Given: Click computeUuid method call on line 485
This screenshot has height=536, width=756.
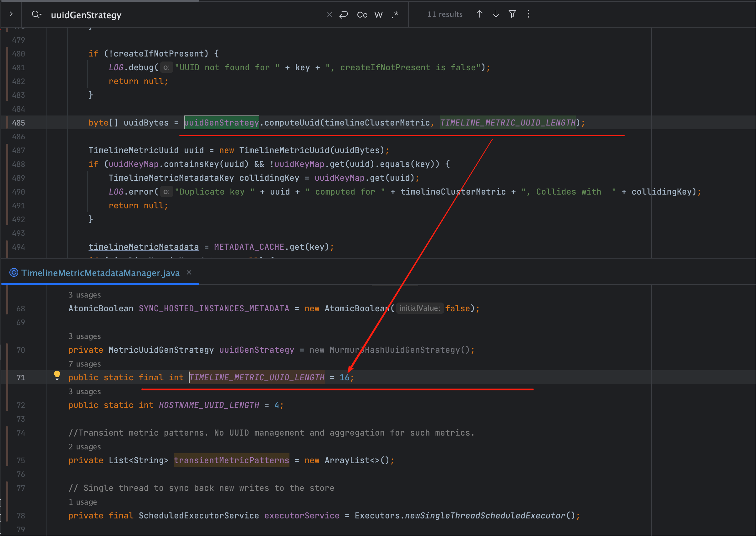Looking at the screenshot, I should [x=292, y=123].
